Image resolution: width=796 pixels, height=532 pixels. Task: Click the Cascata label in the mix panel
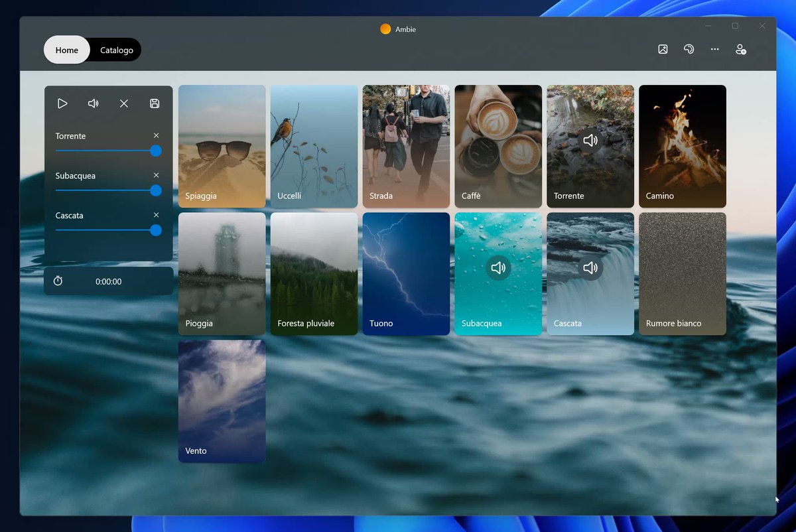pyautogui.click(x=69, y=216)
